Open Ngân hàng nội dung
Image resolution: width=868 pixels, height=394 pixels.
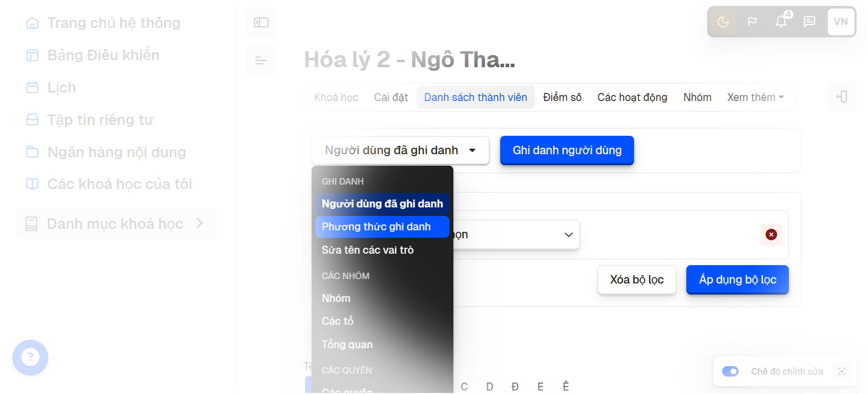(x=116, y=152)
